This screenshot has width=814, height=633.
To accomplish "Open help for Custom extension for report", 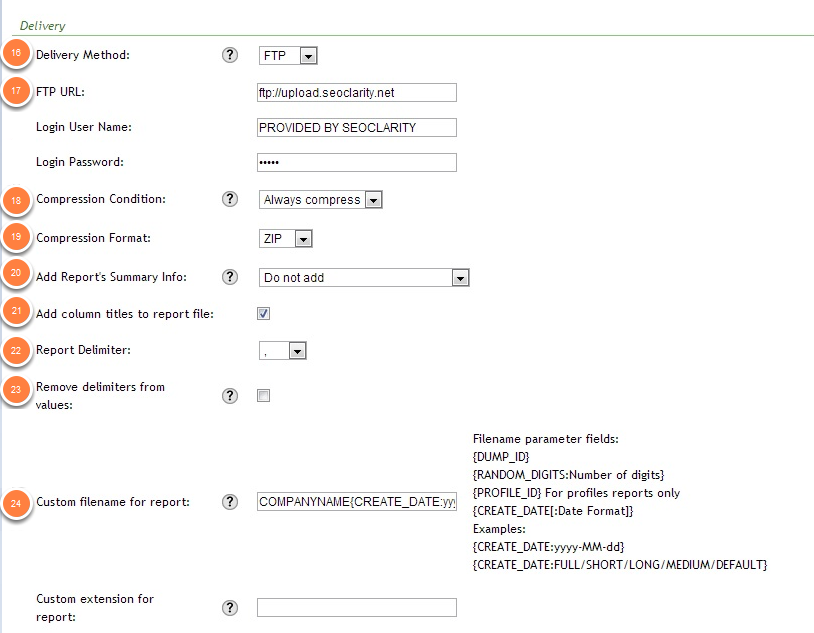I will 230,608.
